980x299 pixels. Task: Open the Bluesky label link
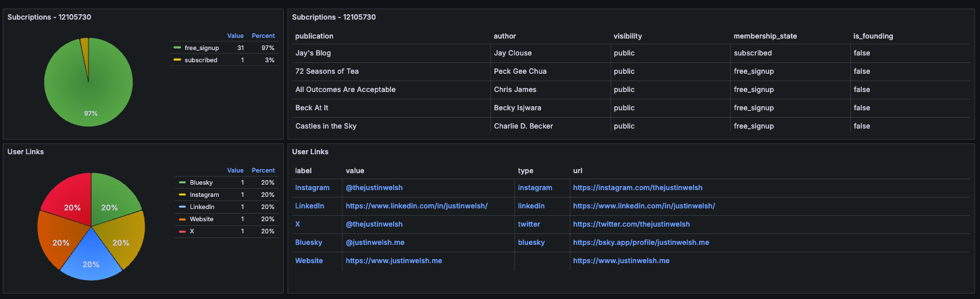[309, 242]
